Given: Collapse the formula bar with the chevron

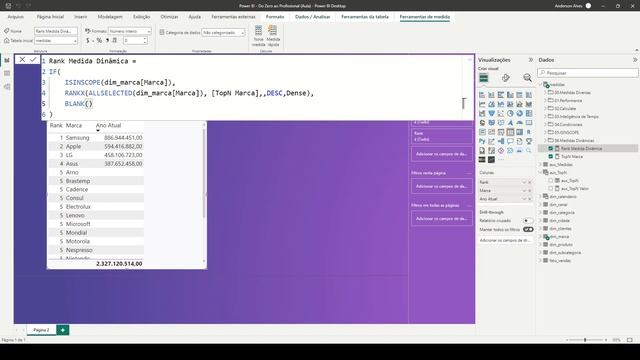Looking at the screenshot, I should (x=469, y=60).
